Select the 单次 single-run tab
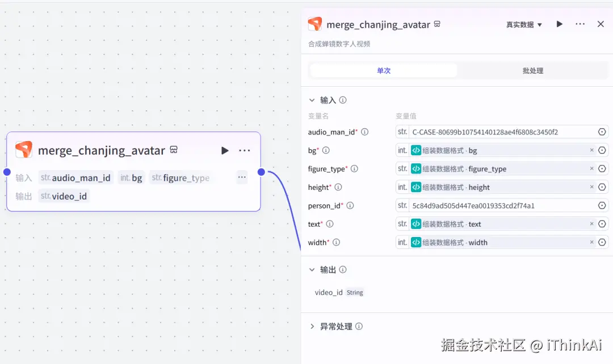613x364 pixels. click(383, 70)
